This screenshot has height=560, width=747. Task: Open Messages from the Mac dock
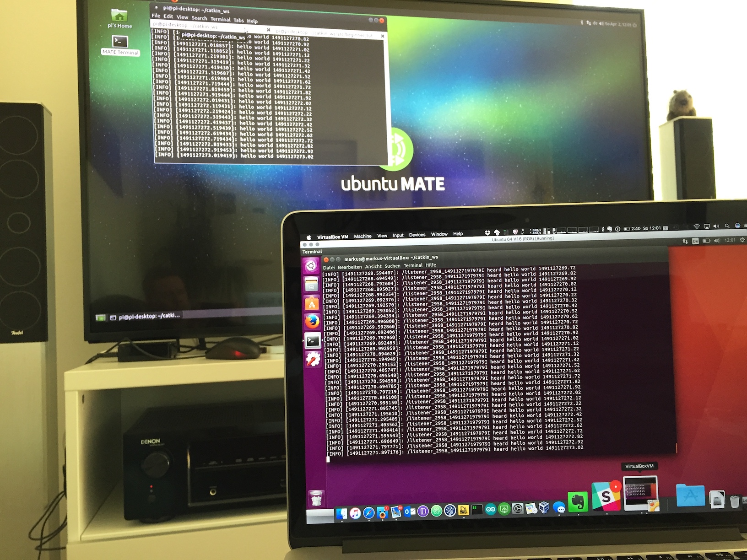(559, 507)
